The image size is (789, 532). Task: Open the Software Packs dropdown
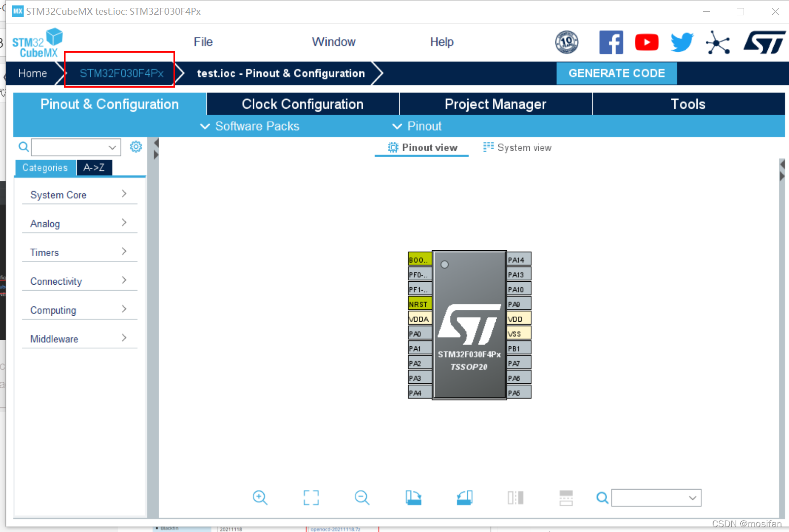pos(249,126)
